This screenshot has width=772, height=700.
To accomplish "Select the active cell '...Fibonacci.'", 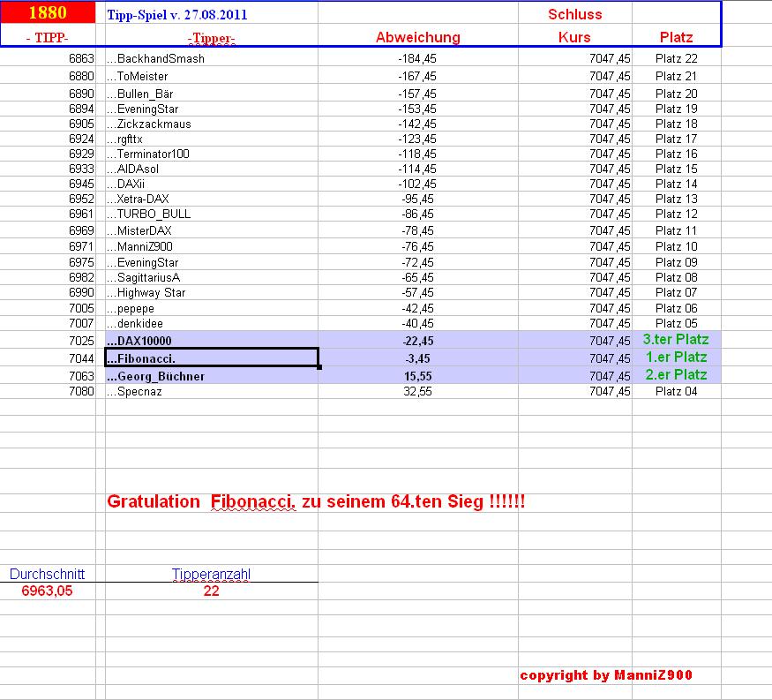I will 212,358.
